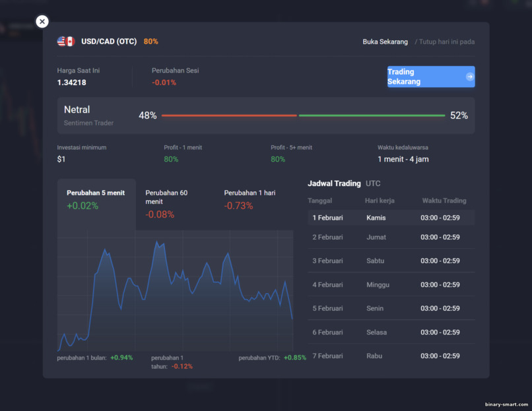This screenshot has height=411, width=532.
Task: Click the Waktu Trading column header
Action: [x=444, y=201]
